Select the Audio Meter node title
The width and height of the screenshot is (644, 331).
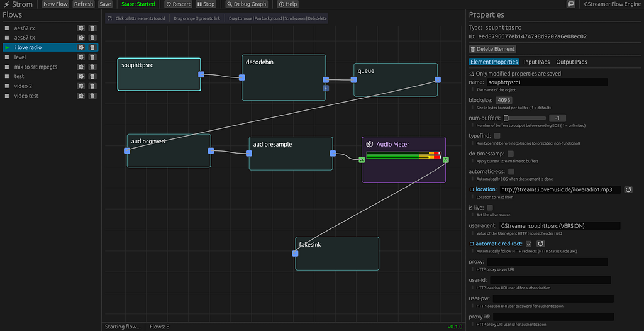point(392,144)
